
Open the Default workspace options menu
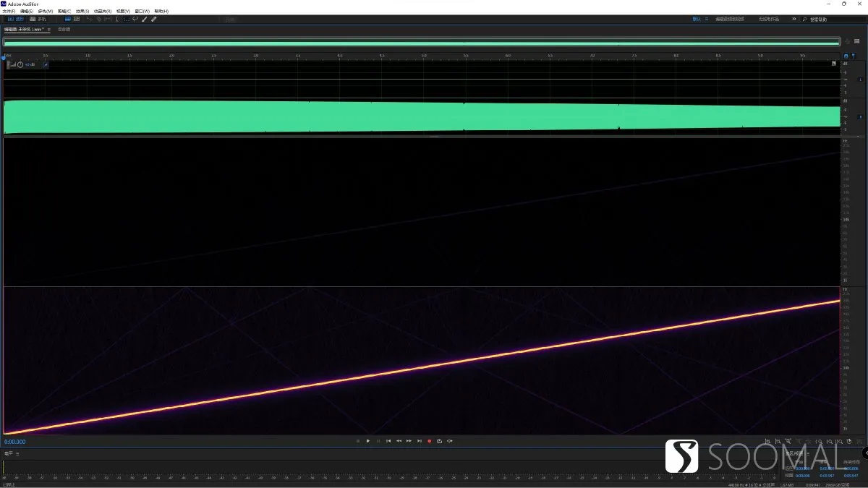pyautogui.click(x=707, y=20)
